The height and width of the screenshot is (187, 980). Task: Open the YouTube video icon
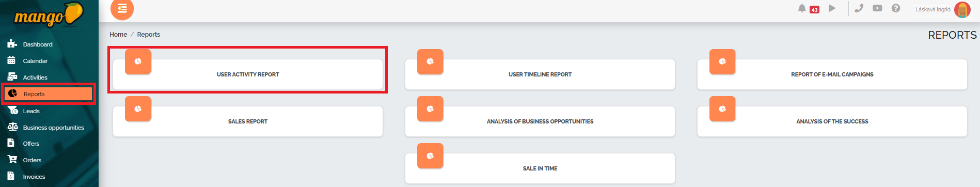click(877, 8)
